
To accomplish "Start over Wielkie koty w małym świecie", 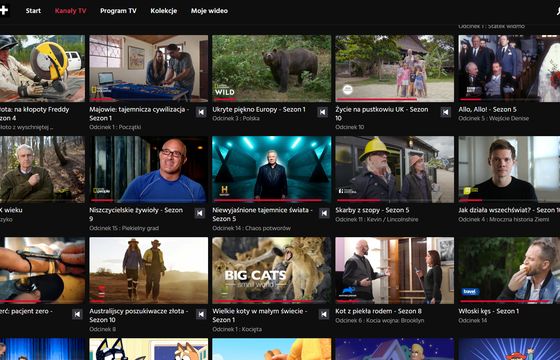I will tap(324, 314).
